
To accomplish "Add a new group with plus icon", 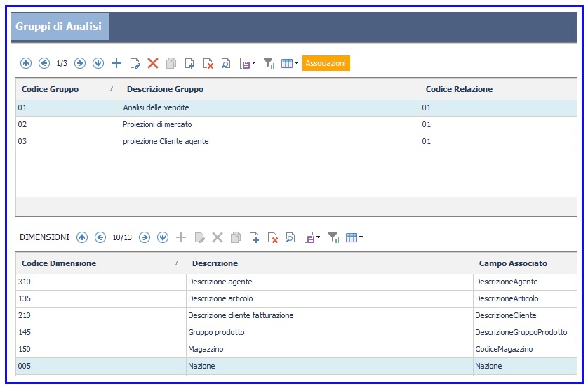I will 116,63.
